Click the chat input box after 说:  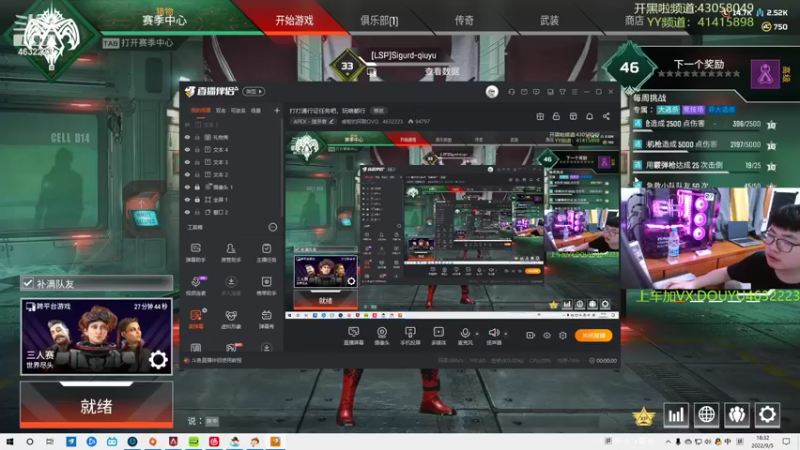[x=212, y=421]
